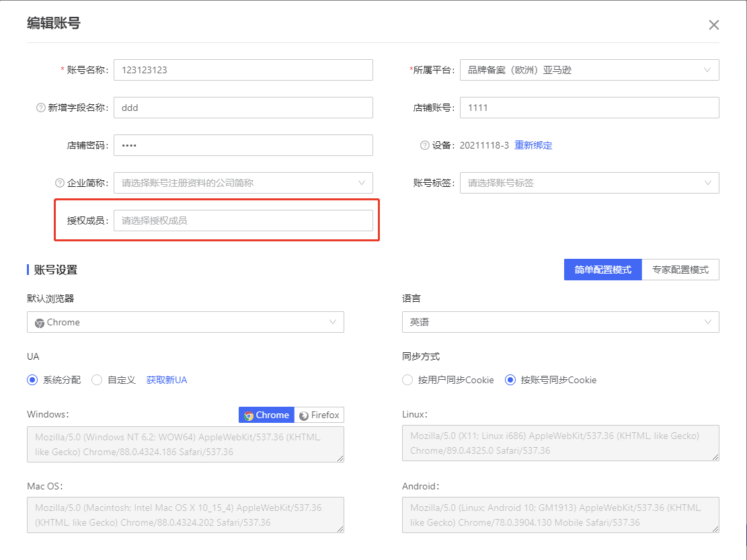747x560 pixels.
Task: Toggle Firefox as the Windows UA browser
Action: [319, 415]
